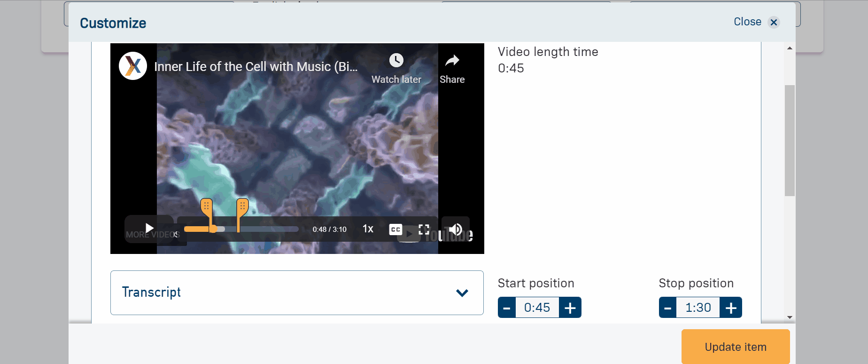
Task: Select the first orange start marker
Action: [x=207, y=207]
